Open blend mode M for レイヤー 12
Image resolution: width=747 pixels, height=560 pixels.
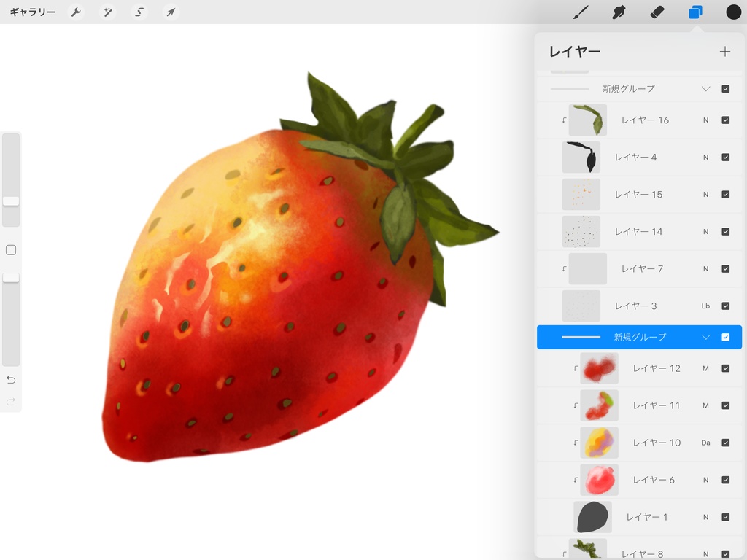pos(705,368)
